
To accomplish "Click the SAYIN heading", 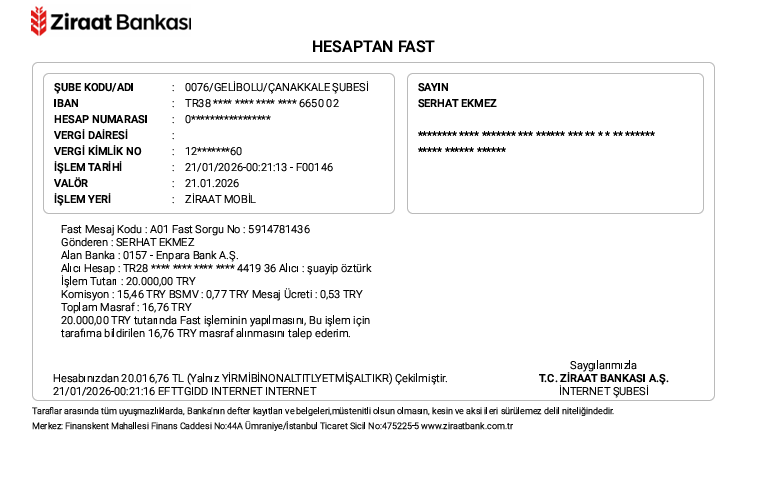I will coord(433,87).
